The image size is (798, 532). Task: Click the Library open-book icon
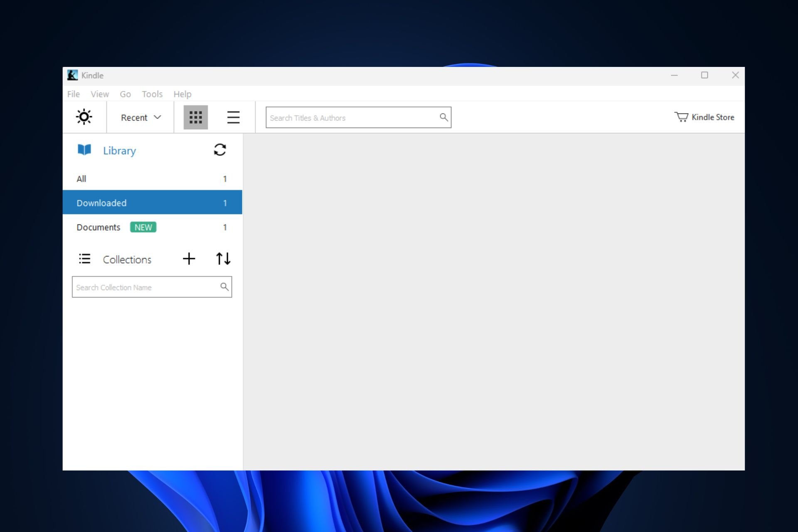84,150
